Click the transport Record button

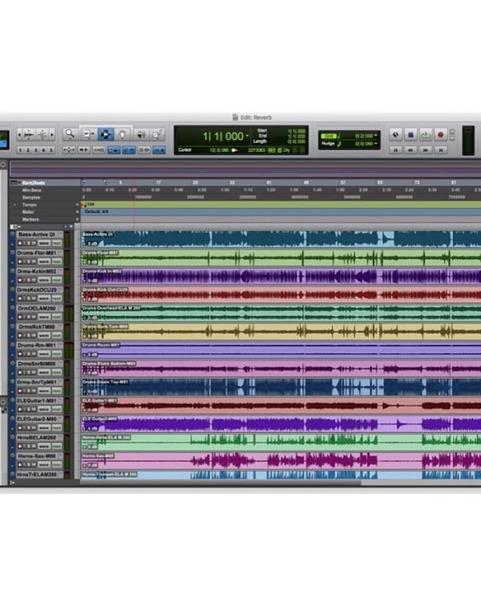tap(440, 135)
